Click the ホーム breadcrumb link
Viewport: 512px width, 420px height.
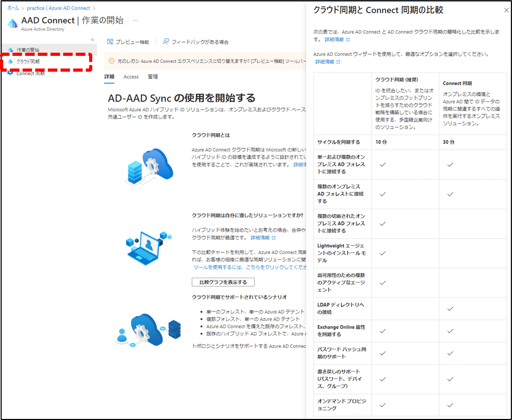tap(13, 8)
